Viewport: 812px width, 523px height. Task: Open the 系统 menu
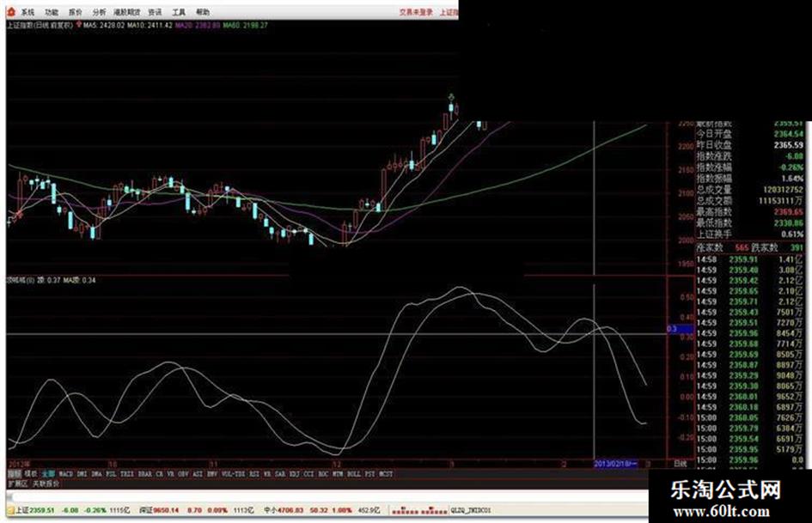[x=27, y=12]
